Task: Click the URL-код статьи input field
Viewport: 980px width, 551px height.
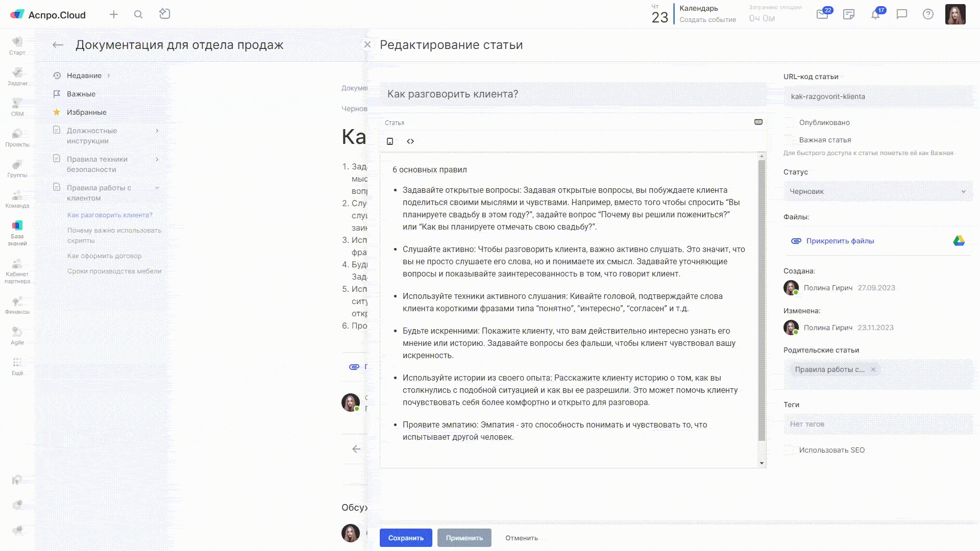Action: tap(878, 96)
